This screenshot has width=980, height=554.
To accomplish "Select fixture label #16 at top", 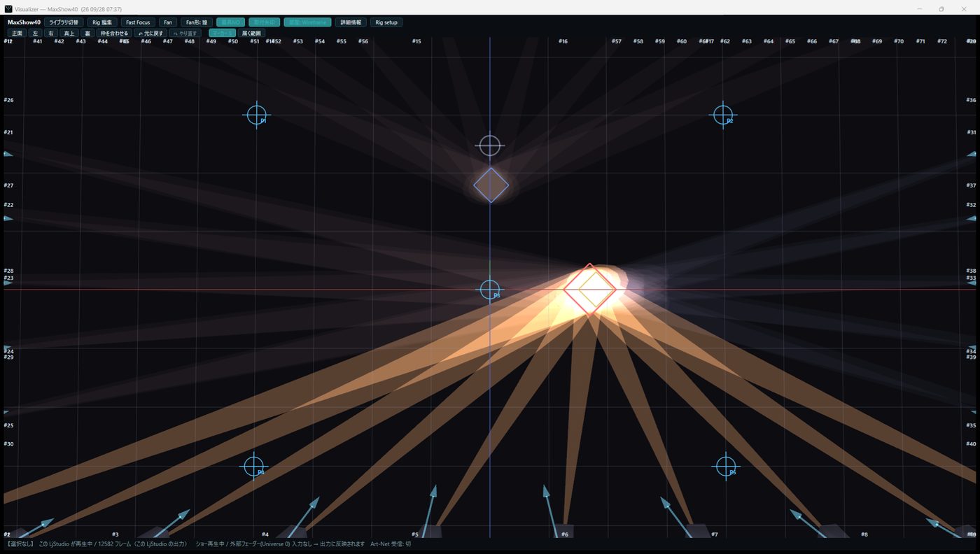I will click(x=563, y=41).
